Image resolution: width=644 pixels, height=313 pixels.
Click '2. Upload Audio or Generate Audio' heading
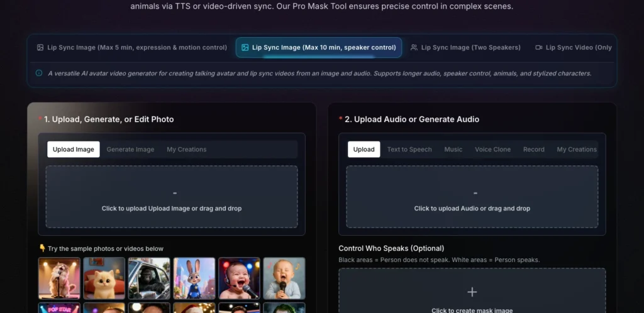(x=412, y=119)
